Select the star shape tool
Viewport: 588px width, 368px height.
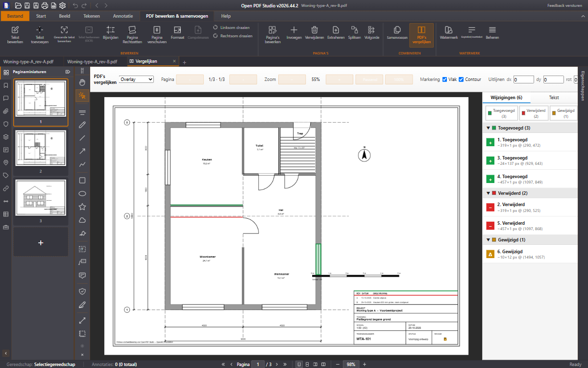[82, 207]
